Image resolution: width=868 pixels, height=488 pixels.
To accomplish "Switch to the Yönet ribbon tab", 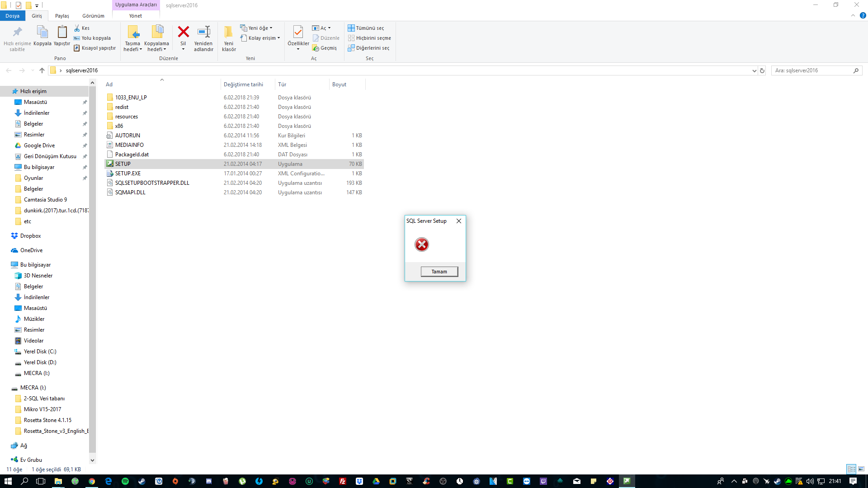I will 135,16.
